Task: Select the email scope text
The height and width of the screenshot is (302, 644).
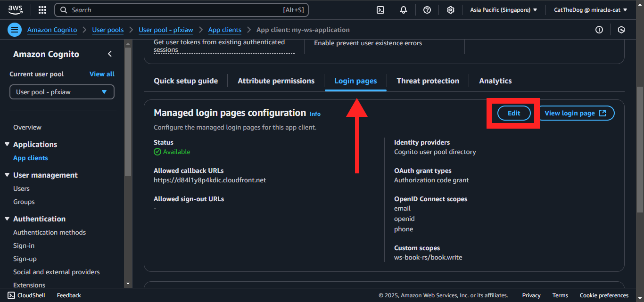Action: [402, 208]
